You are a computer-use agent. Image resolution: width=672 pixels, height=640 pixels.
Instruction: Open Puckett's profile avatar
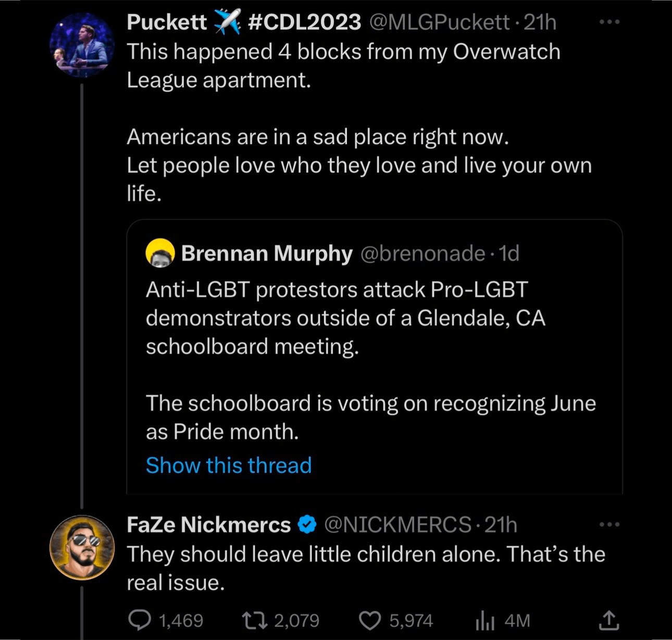82,46
